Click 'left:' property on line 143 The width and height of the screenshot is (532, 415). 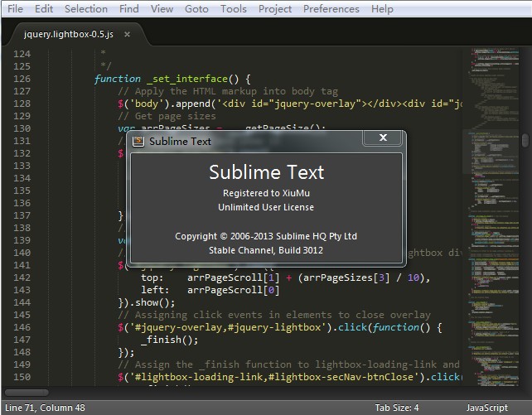point(155,290)
